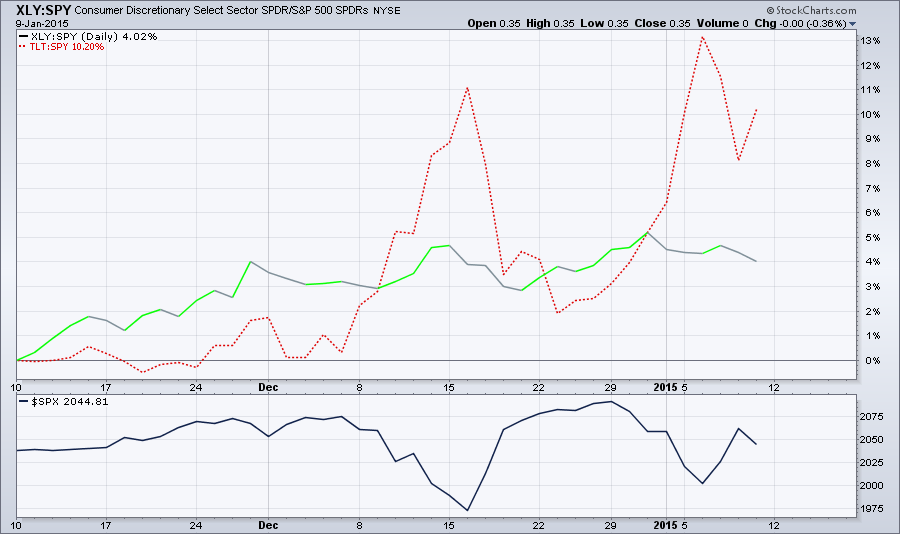Click the 29 date label under the $SPX panel
The height and width of the screenshot is (534, 900).
click(x=610, y=525)
